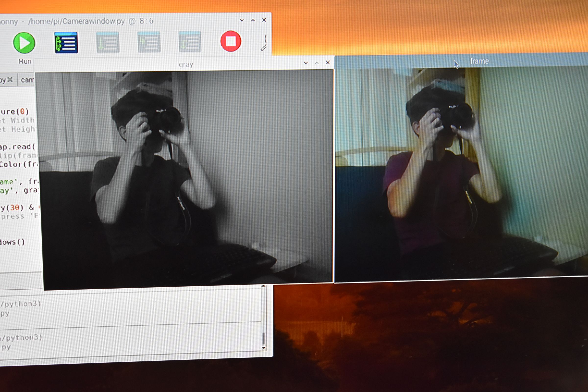
Task: Click the Step into toolbar icon
Action: click(149, 42)
